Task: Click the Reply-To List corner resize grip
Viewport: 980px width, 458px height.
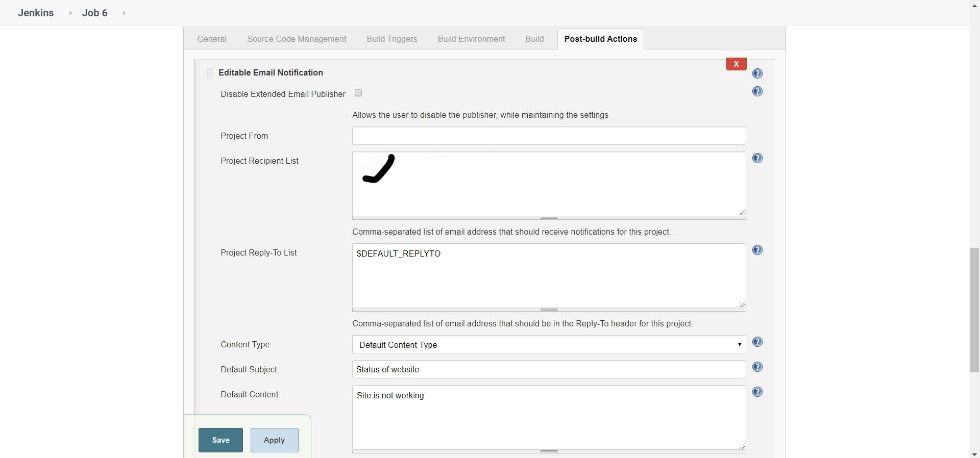Action: [x=742, y=304]
